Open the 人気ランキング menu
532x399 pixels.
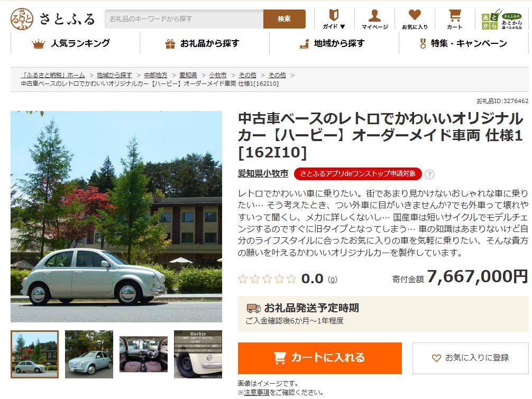(75, 44)
